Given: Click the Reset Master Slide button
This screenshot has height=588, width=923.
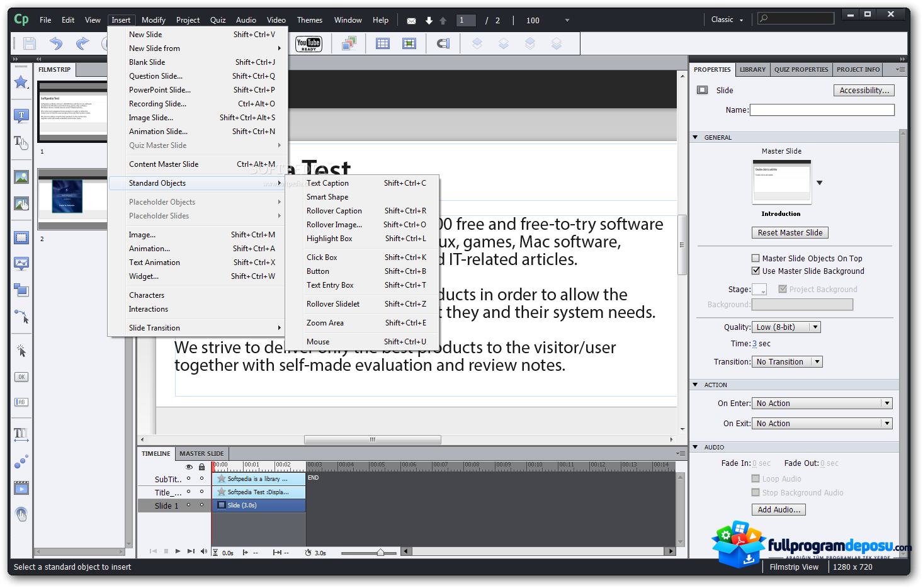Looking at the screenshot, I should [790, 233].
